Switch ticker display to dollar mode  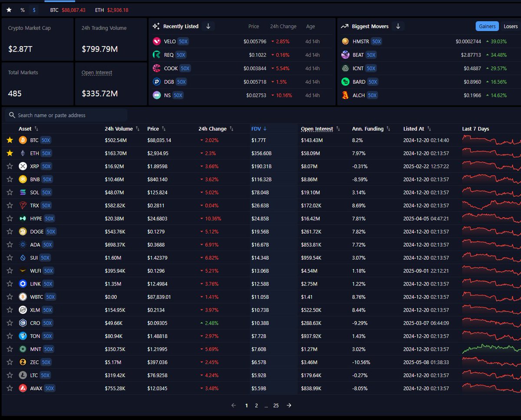(x=34, y=10)
